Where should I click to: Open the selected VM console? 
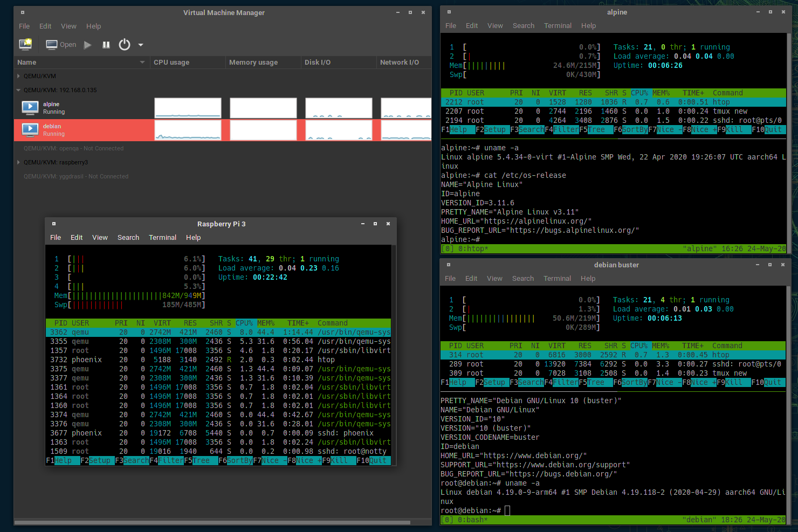61,45
